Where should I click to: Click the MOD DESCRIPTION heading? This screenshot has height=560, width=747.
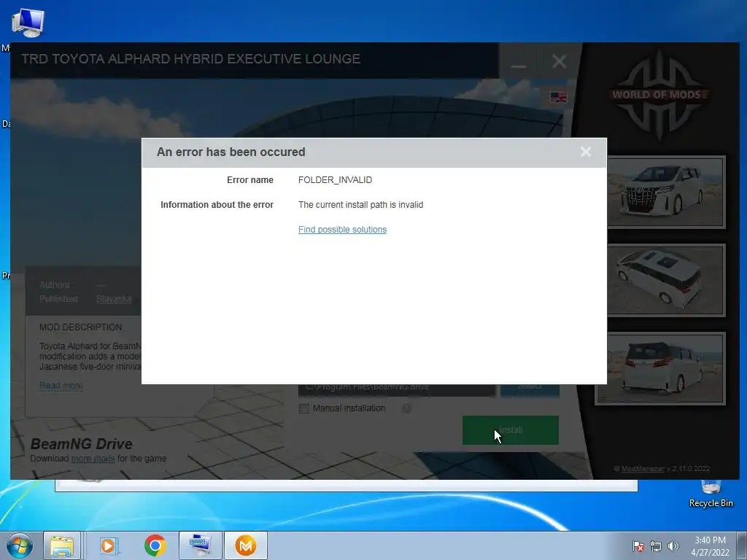point(80,327)
